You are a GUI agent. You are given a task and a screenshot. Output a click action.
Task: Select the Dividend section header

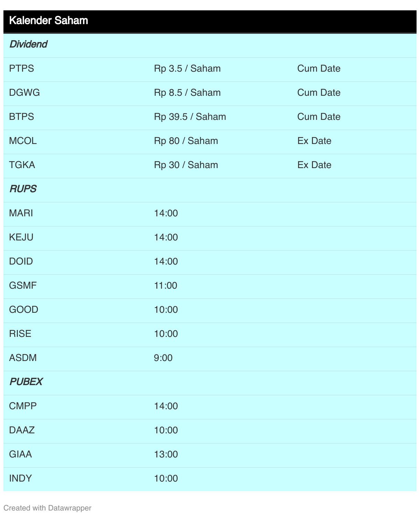tap(28, 44)
